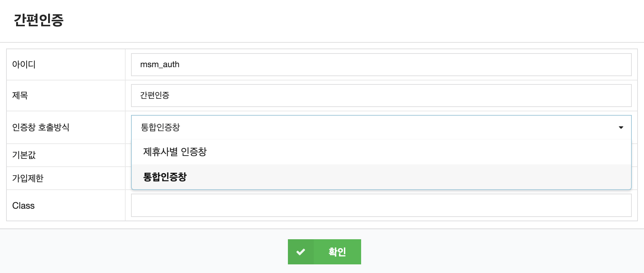Click the Class row label
This screenshot has width=644, height=273.
tap(23, 205)
